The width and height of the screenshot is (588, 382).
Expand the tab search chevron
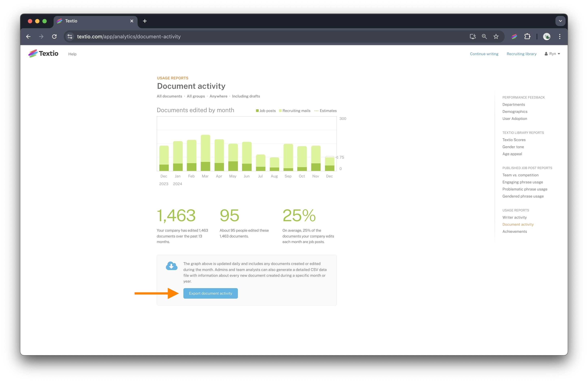click(560, 21)
